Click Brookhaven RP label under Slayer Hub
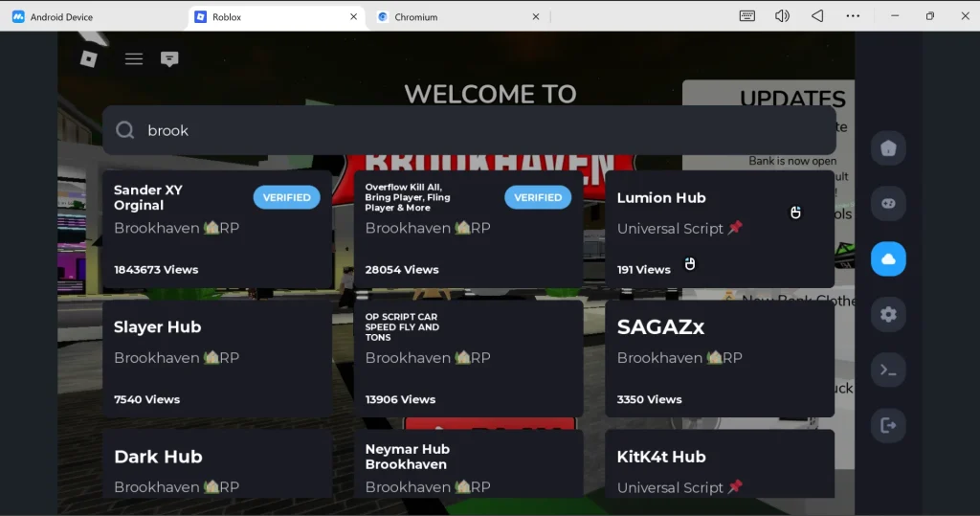This screenshot has width=980, height=516. 177,358
